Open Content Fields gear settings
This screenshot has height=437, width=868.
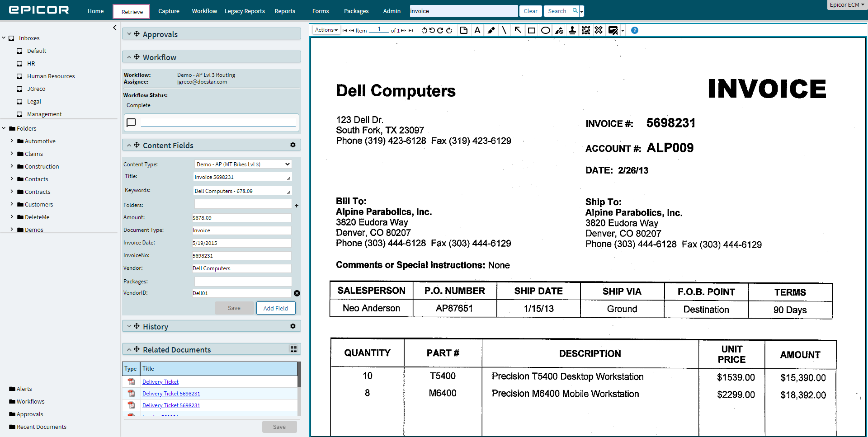pyautogui.click(x=293, y=145)
